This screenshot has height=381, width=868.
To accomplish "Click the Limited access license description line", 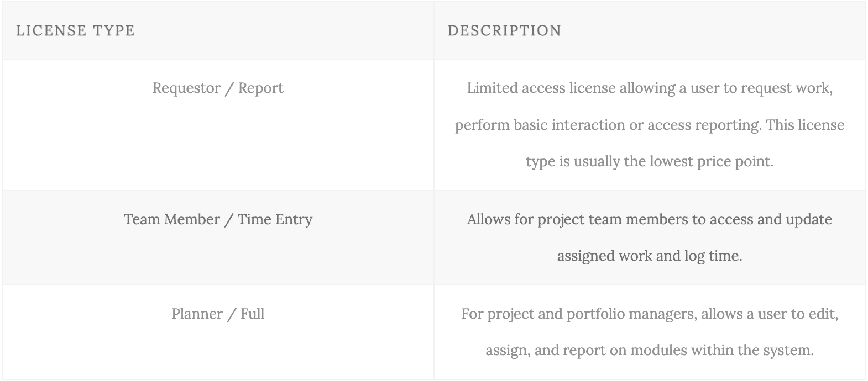I will click(650, 88).
